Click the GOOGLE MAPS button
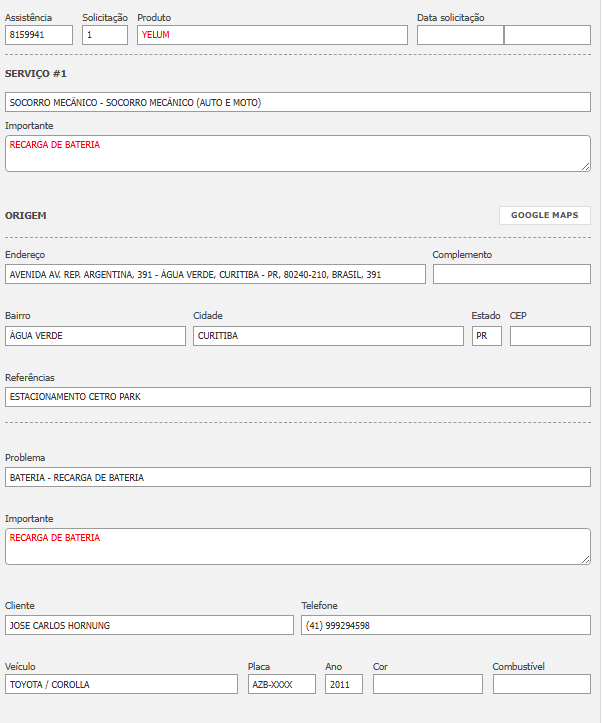 [x=545, y=215]
